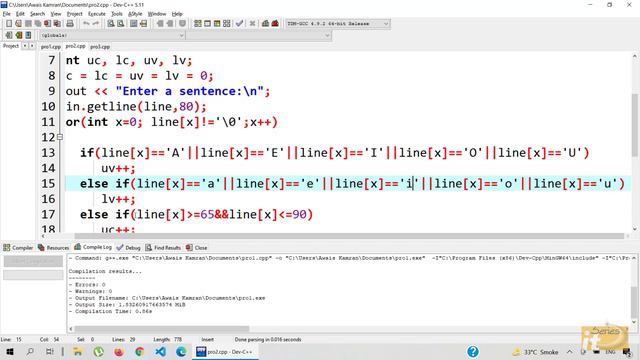Click the weather 33°C Smoke widget
Image resolution: width=640 pixels, height=360 pixels.
[535, 352]
